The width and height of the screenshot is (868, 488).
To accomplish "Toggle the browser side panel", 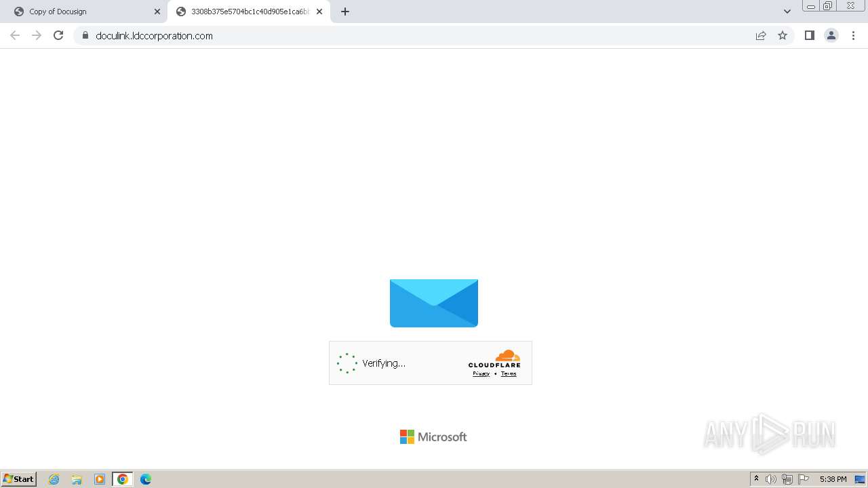I will click(x=810, y=35).
